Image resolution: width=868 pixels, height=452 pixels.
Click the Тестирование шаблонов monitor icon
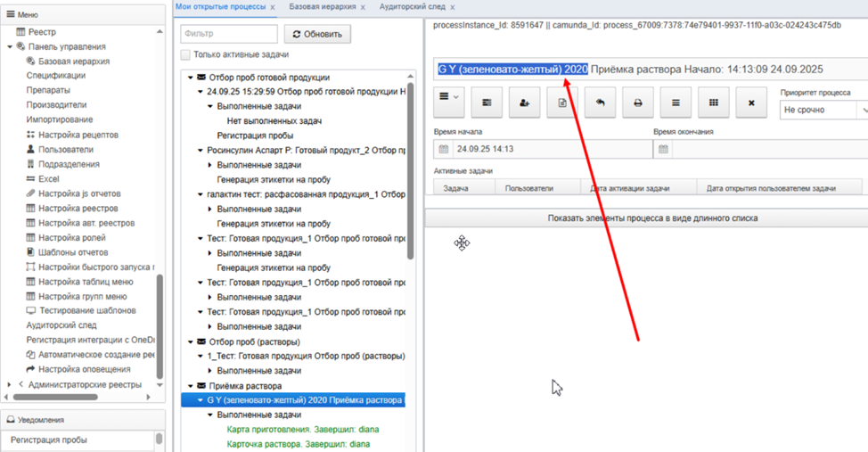coord(31,311)
